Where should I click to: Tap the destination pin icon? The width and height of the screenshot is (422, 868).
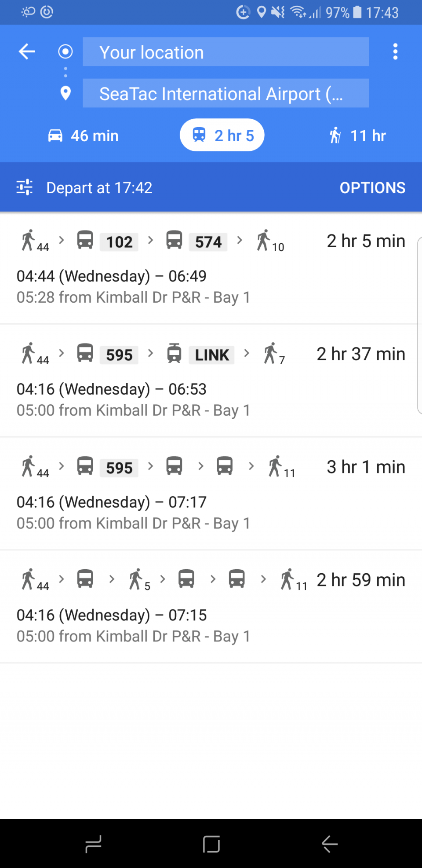(65, 93)
